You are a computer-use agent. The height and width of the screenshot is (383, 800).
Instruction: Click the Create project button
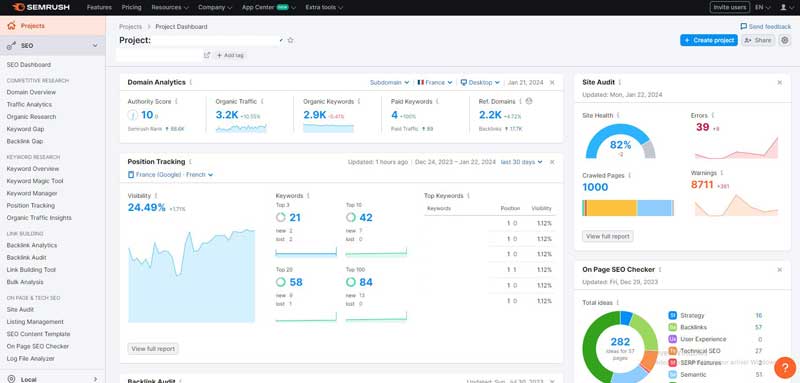(x=709, y=40)
